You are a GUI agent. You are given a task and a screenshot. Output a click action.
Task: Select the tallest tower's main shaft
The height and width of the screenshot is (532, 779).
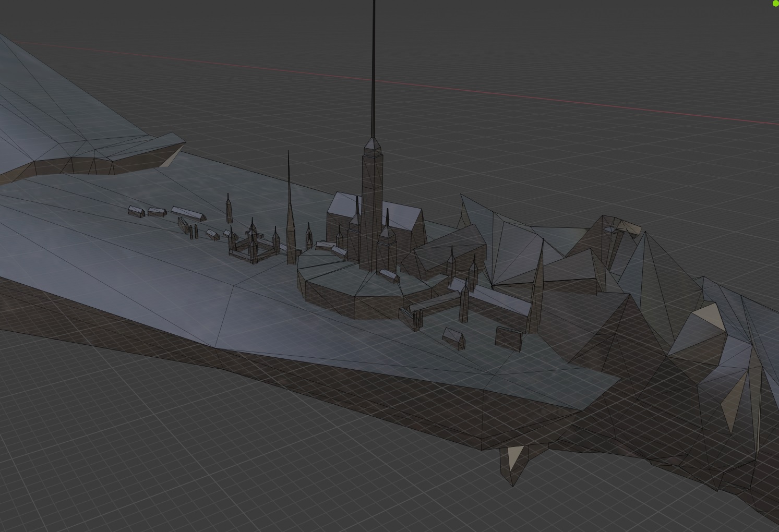point(371,209)
